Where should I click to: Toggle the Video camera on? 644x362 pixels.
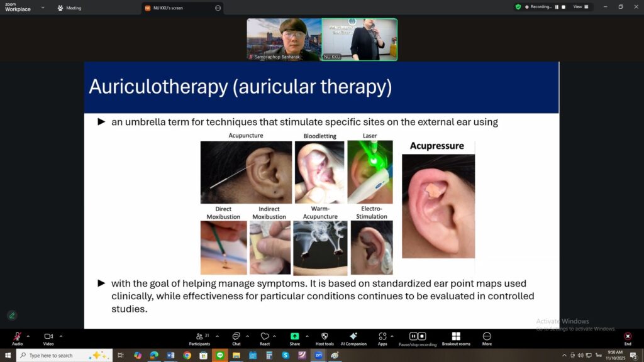tap(48, 337)
